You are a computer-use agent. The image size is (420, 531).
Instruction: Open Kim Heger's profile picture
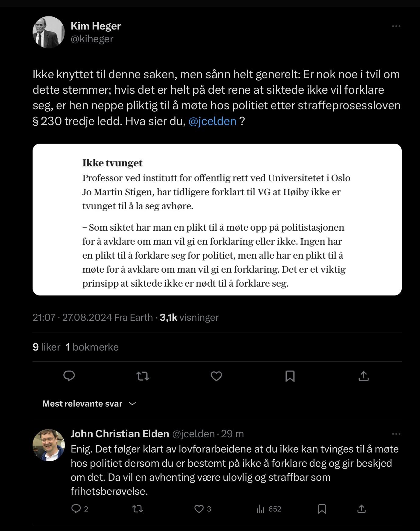click(49, 32)
